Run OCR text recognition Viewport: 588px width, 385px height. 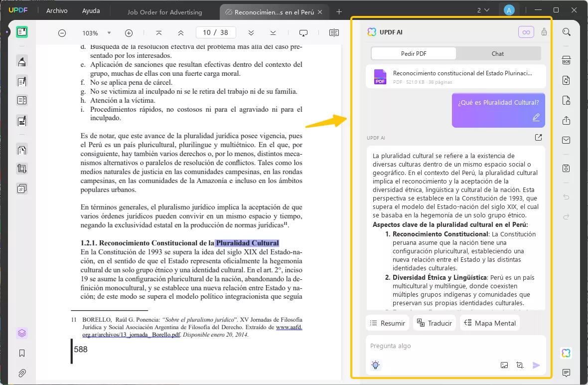(566, 60)
